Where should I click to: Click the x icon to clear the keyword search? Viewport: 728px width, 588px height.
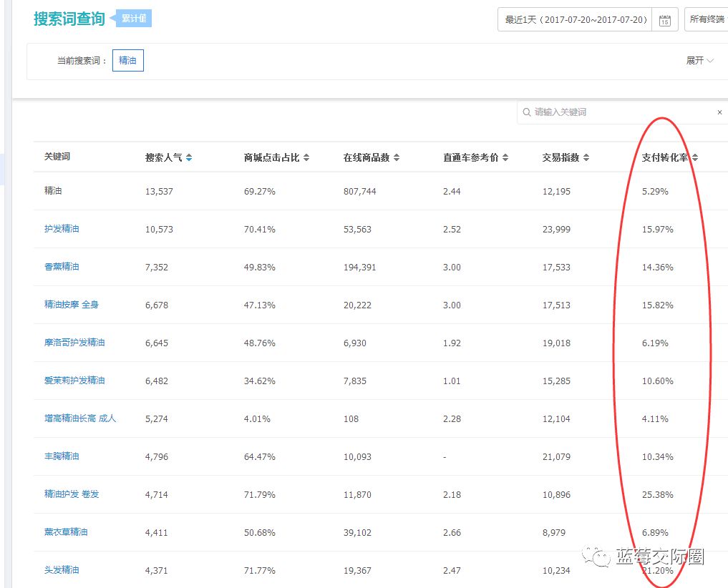(x=719, y=112)
